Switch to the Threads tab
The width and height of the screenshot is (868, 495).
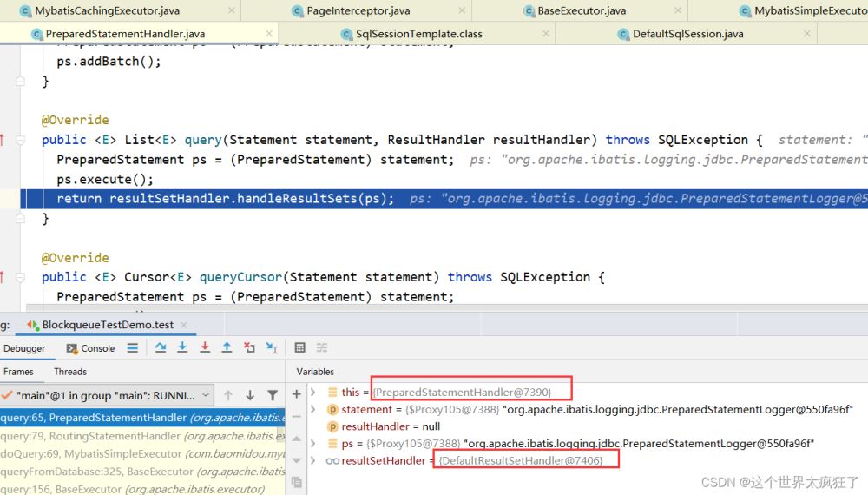(x=70, y=372)
